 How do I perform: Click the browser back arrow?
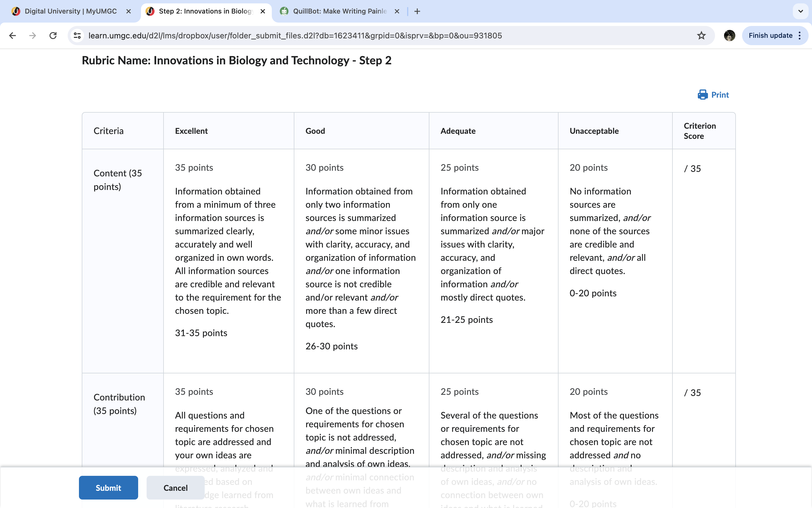[x=12, y=36]
